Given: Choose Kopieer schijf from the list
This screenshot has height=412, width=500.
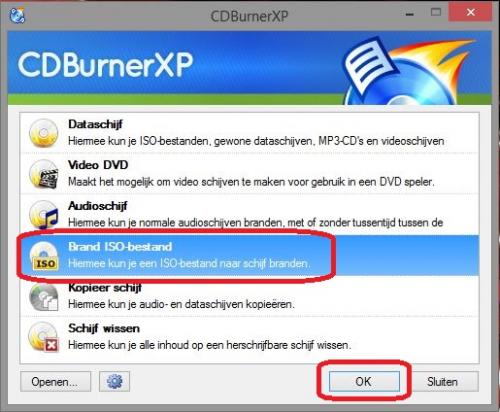Looking at the screenshot, I should tap(249, 296).
